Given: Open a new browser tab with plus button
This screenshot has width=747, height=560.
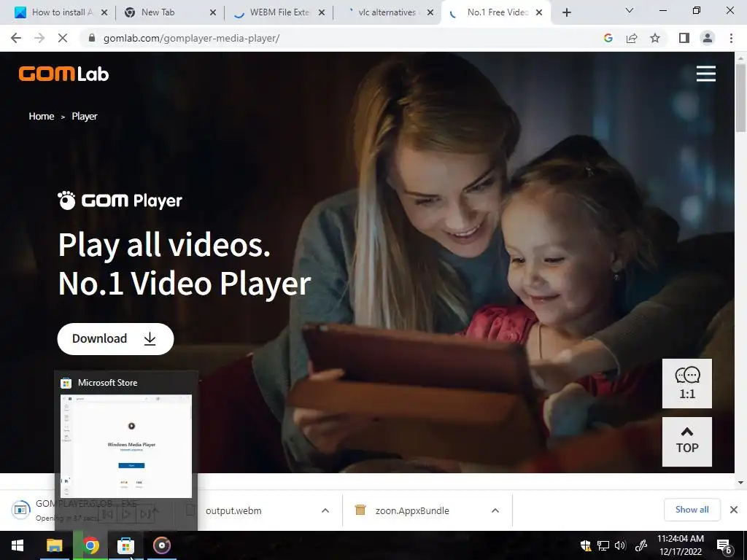Looking at the screenshot, I should (566, 12).
